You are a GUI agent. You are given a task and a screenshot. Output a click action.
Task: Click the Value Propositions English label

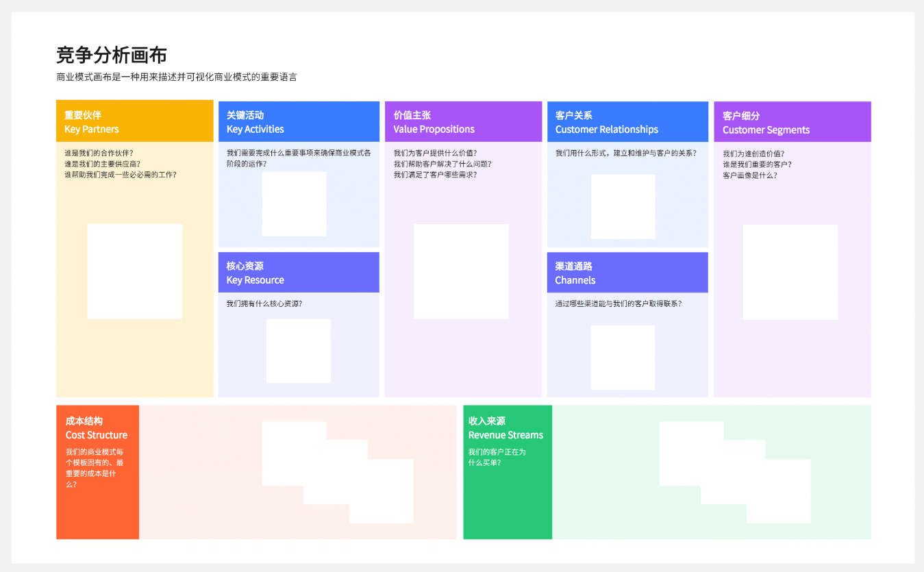434,129
